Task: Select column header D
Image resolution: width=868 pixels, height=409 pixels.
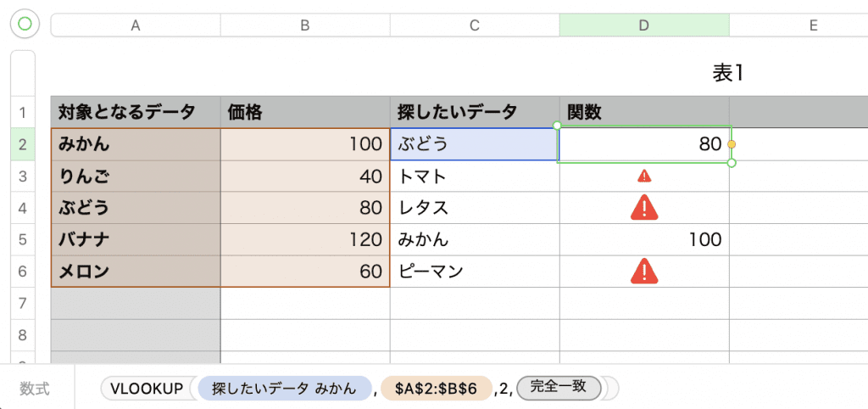Action: (x=643, y=25)
